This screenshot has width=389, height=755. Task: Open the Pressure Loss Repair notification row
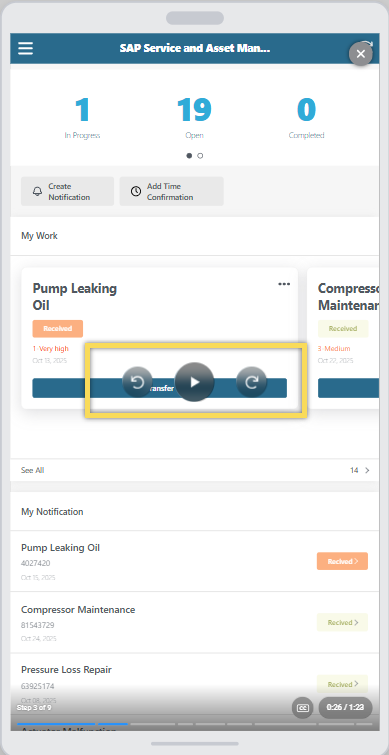coord(194,684)
